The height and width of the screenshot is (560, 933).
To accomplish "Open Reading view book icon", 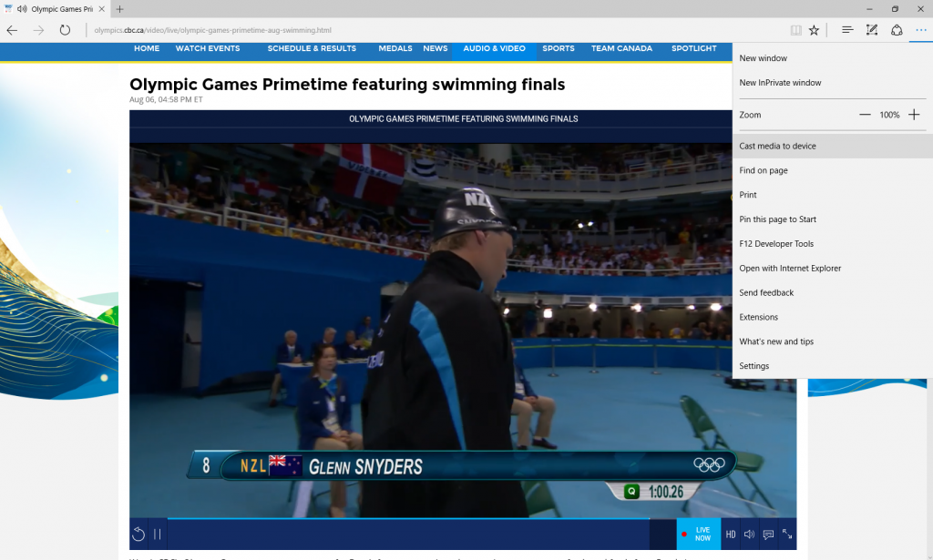I will coord(795,30).
